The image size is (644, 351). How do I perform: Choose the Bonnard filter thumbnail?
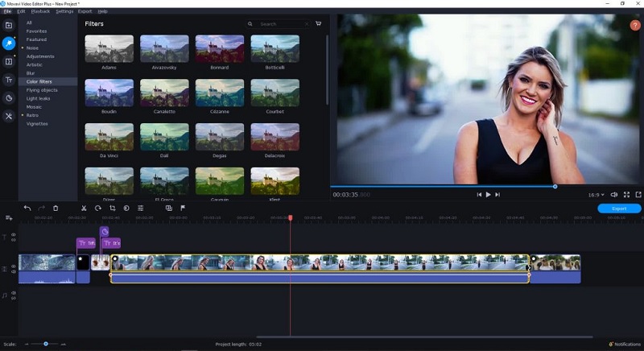pos(220,48)
